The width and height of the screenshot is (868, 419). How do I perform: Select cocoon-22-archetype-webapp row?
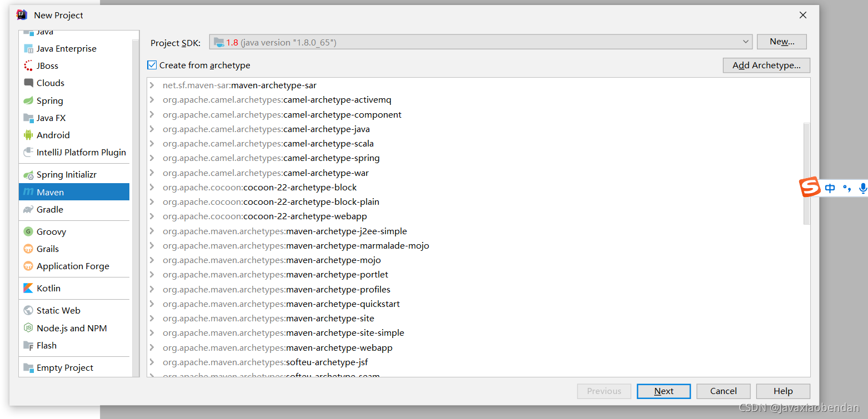click(478, 216)
